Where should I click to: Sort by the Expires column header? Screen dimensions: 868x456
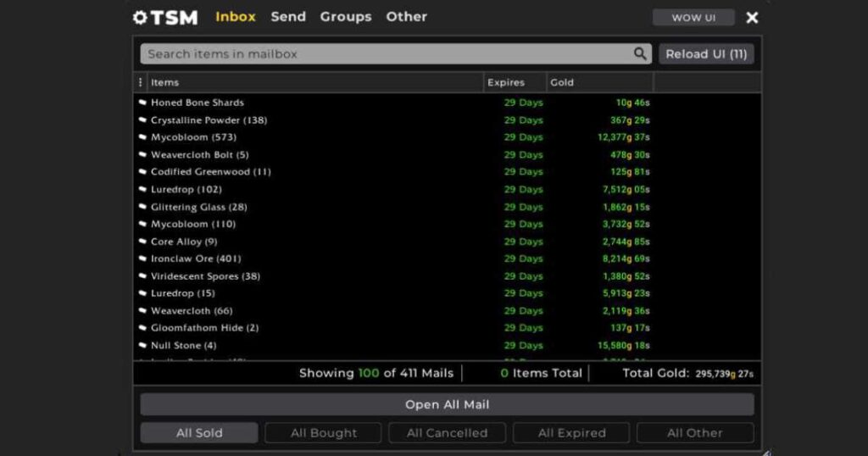click(x=506, y=83)
